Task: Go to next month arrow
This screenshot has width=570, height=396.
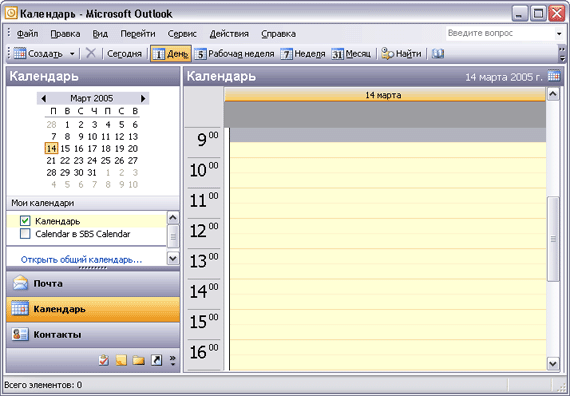Action: click(143, 98)
